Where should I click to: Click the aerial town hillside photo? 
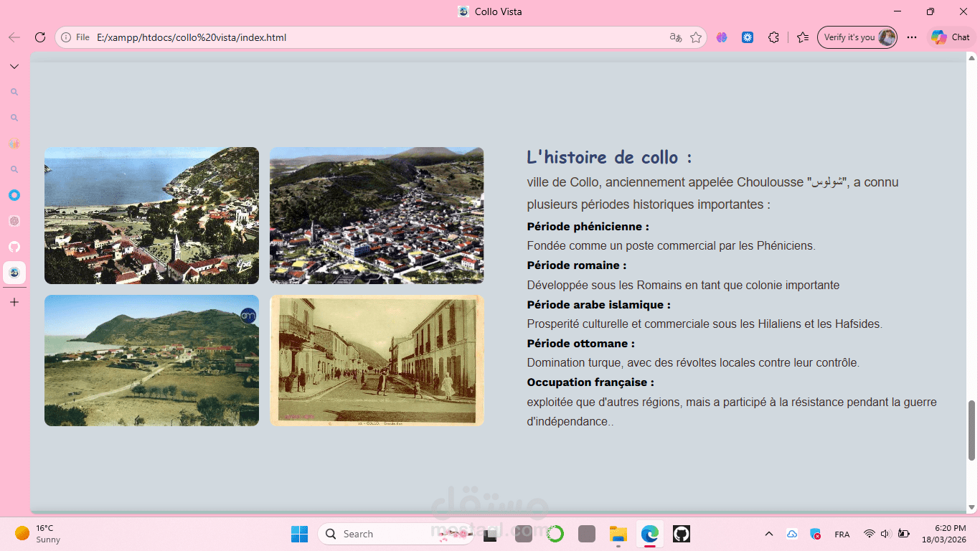point(377,215)
